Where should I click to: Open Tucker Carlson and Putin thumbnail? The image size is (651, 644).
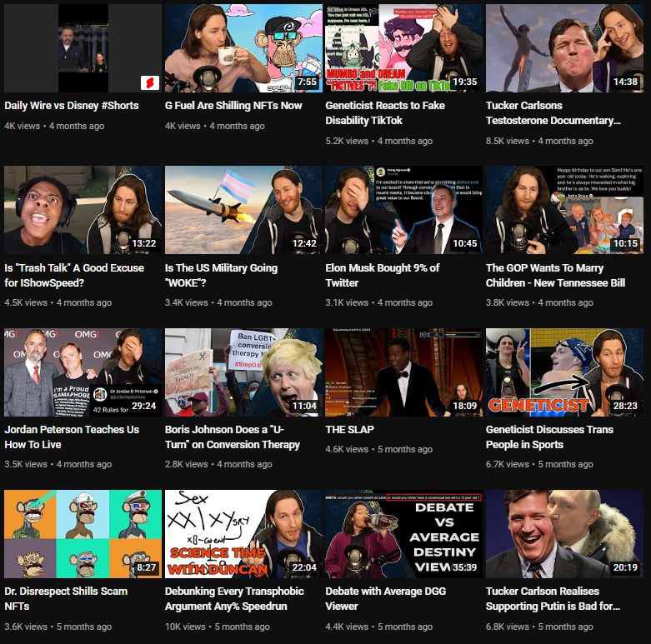click(564, 534)
